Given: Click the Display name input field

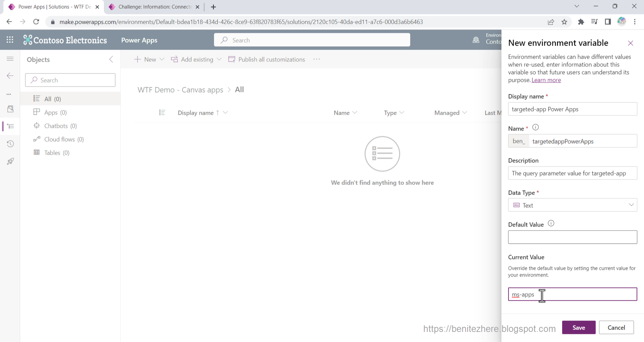Looking at the screenshot, I should (573, 109).
